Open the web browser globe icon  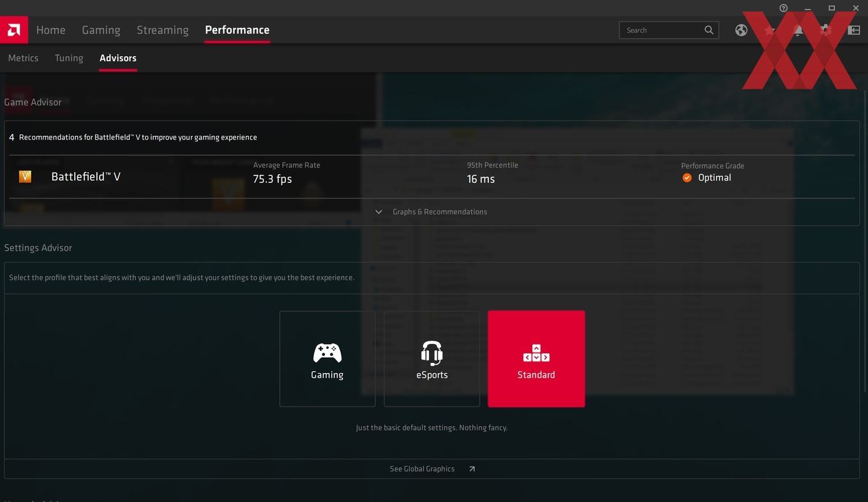(x=741, y=30)
